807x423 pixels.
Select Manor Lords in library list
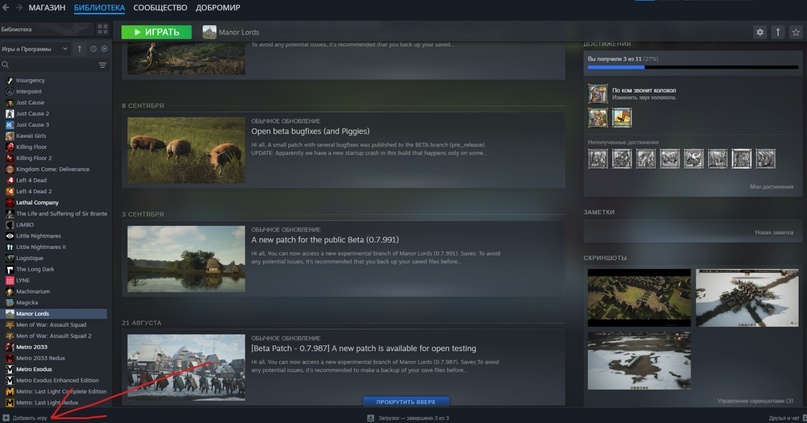coord(56,313)
